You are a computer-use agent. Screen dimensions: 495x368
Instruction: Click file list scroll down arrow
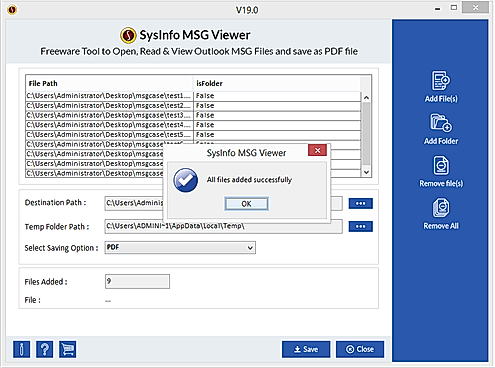366,172
